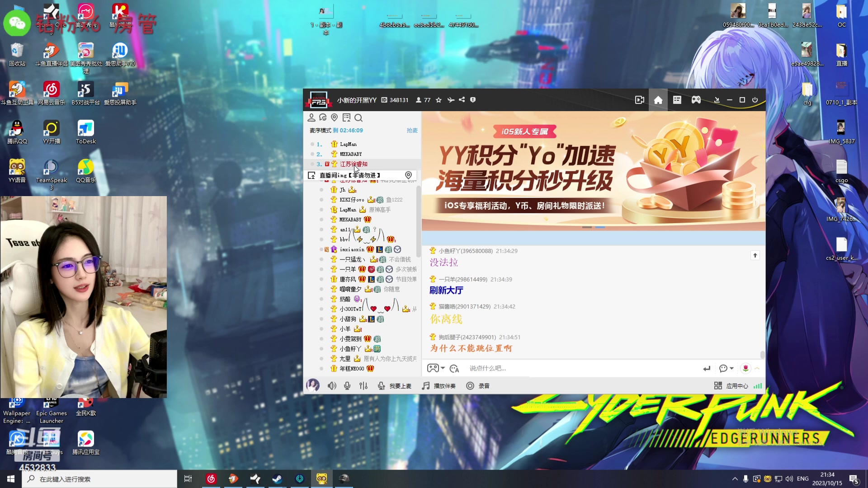
Task: Collapse the 直播间ing【非请勿进】 sub-channel
Action: (x=311, y=175)
